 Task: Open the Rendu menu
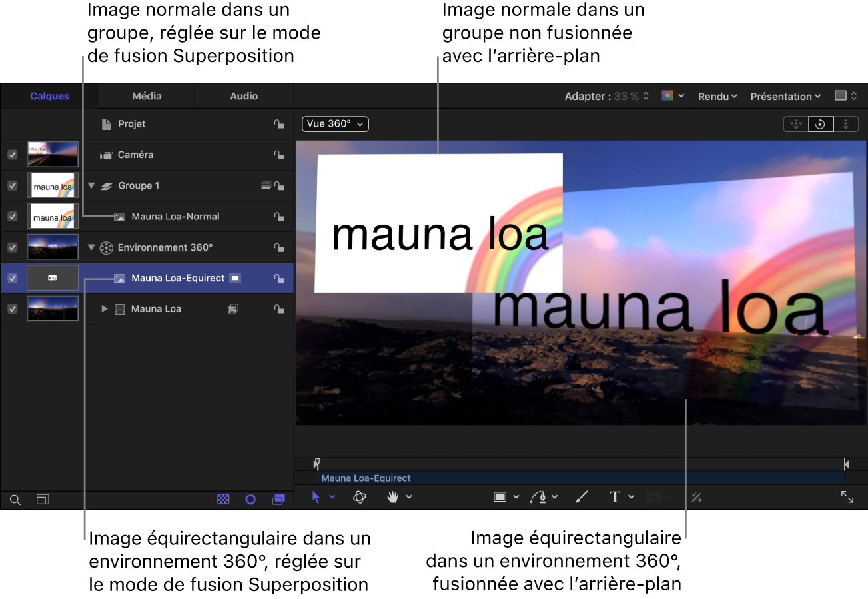point(717,97)
